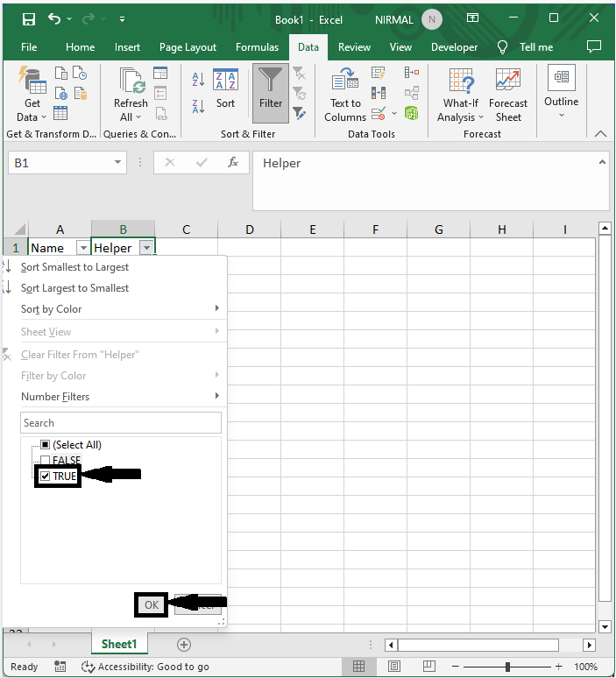Viewport: 616px width, 678px height.
Task: Expand the Outline group
Action: tap(561, 92)
